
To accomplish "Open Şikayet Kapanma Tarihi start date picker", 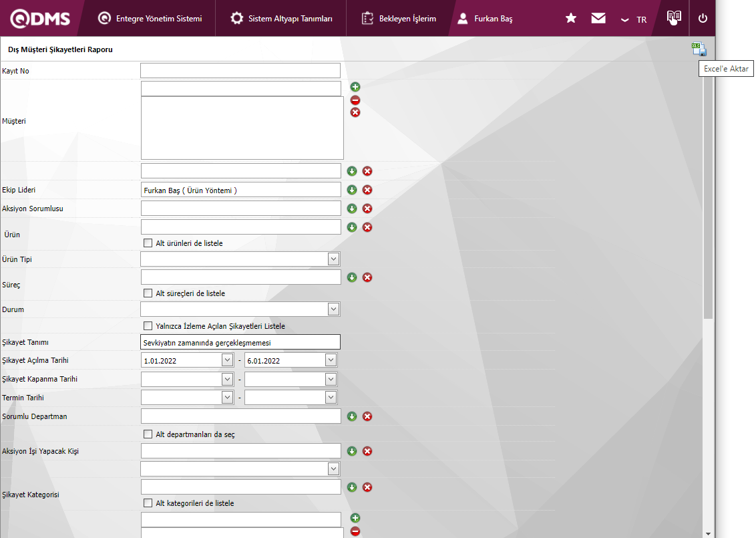I will [x=228, y=379].
